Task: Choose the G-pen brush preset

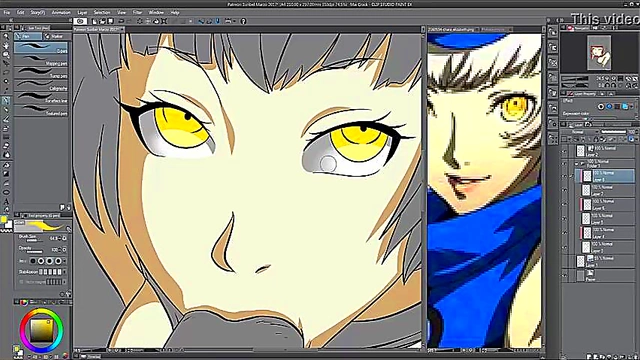Action: (x=41, y=48)
